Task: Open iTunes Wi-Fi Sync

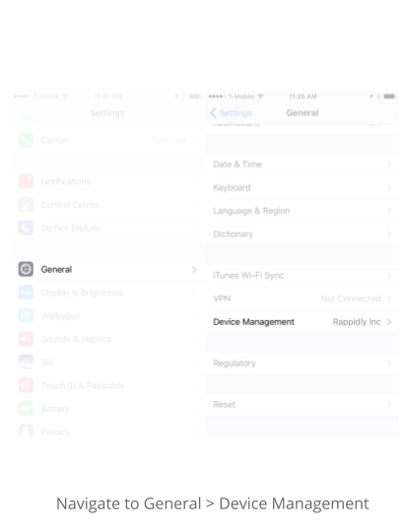Action: coord(302,276)
